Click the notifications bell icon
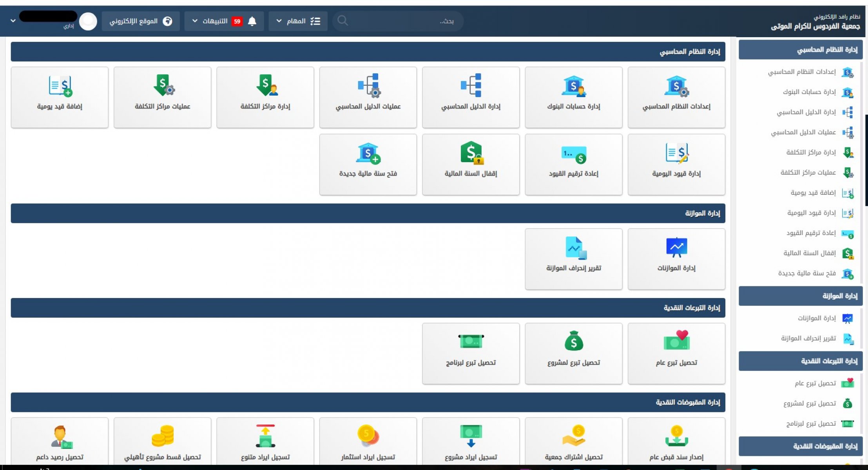The width and height of the screenshot is (868, 470). (x=252, y=21)
